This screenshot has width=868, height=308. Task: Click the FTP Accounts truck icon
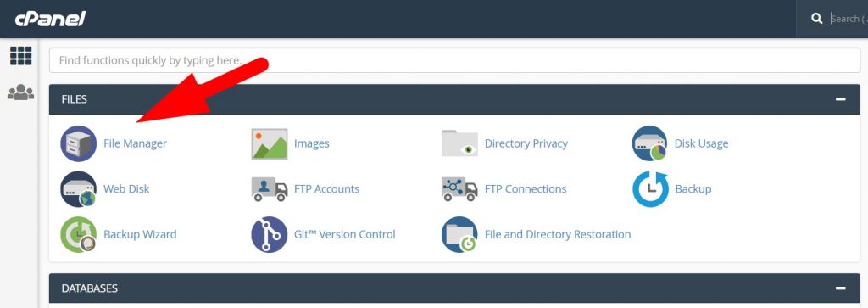point(269,189)
